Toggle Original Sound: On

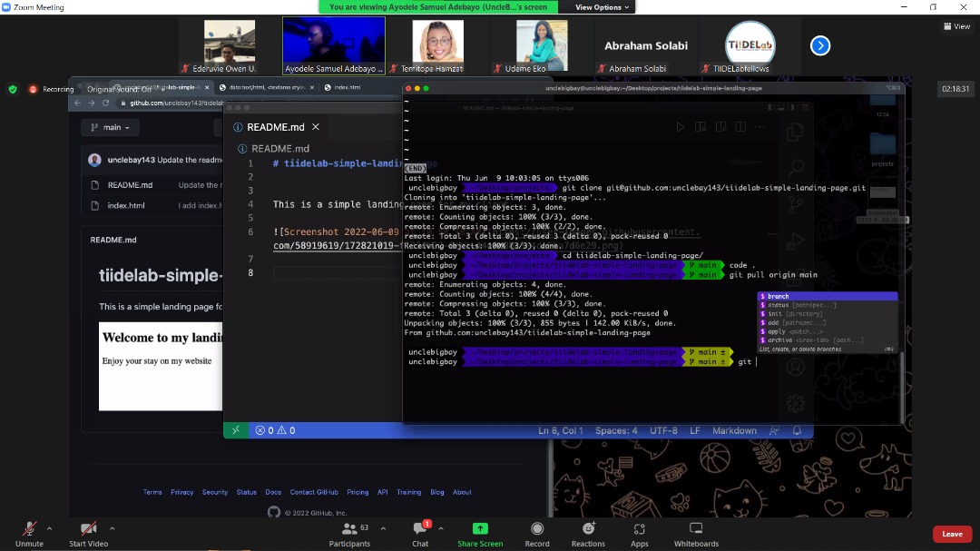coord(120,90)
